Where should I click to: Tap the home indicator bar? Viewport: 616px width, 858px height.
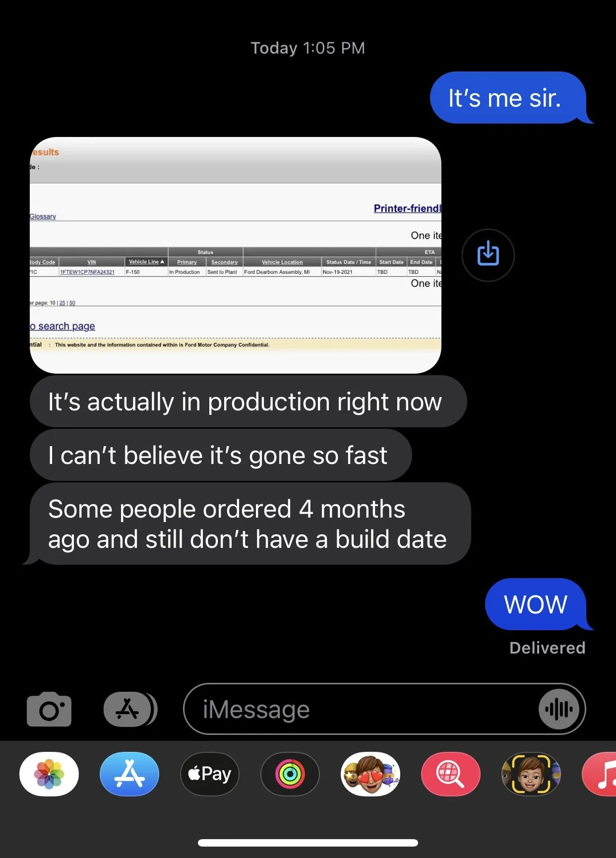tap(308, 843)
